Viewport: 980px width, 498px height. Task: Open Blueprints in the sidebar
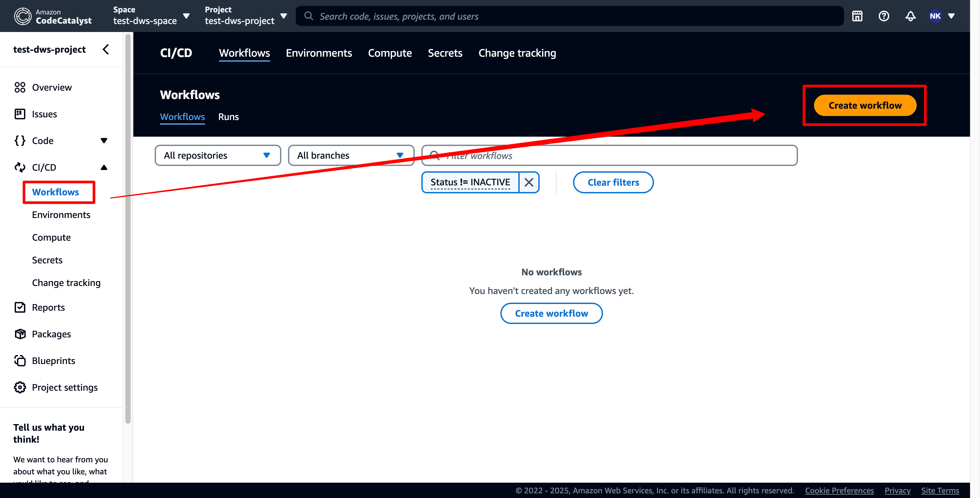pos(54,361)
